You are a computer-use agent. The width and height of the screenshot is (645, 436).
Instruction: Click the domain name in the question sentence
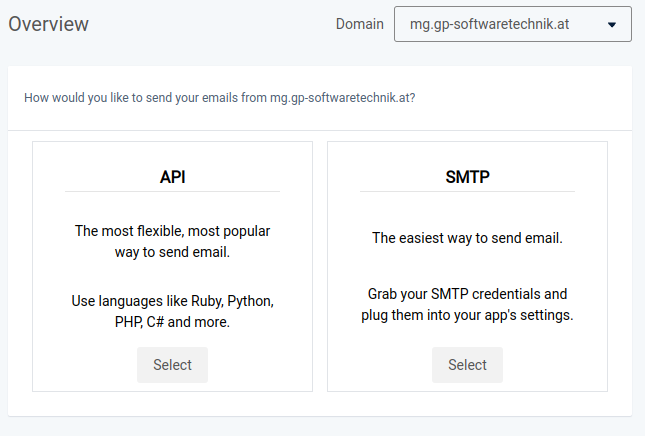(x=340, y=98)
